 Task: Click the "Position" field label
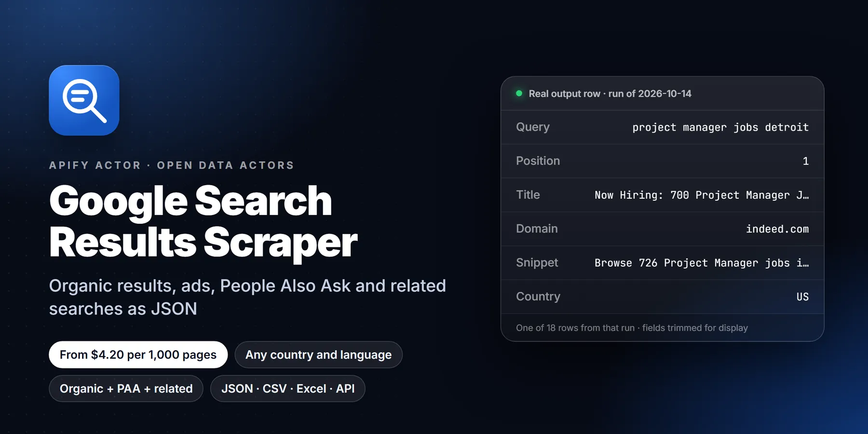[x=538, y=161]
